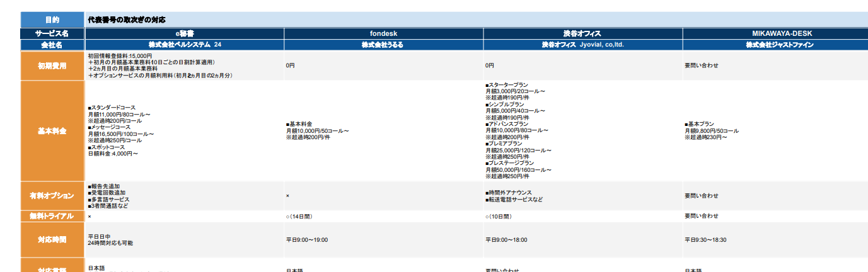Image resolution: width=868 pixels, height=272 pixels.
Task: Select the 渋谷オフィス Jyovial, co,ltd. cell
Action: 582,45
